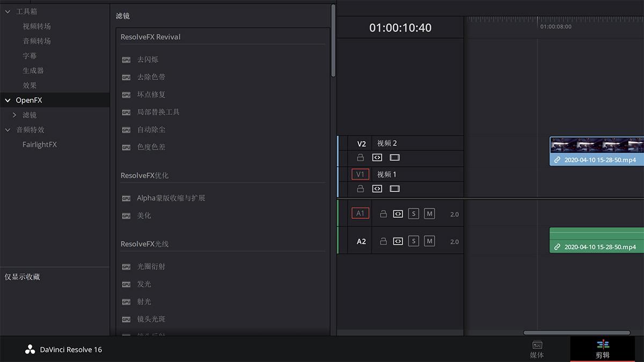Mute audio track A2

[429, 240]
